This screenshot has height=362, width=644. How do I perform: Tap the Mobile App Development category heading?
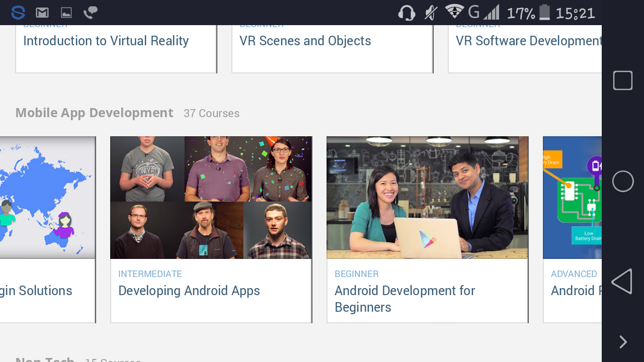pos(94,113)
